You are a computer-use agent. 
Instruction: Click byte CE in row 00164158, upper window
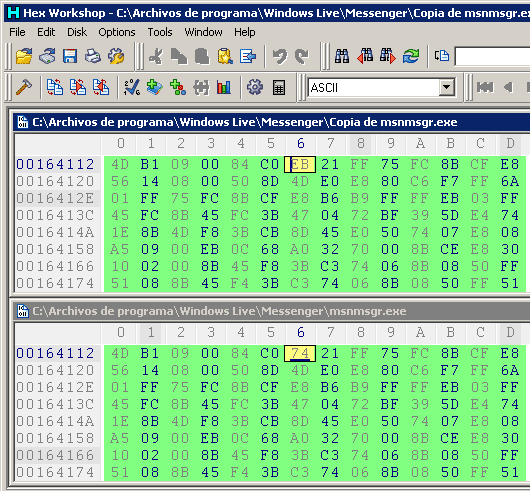[x=450, y=249]
